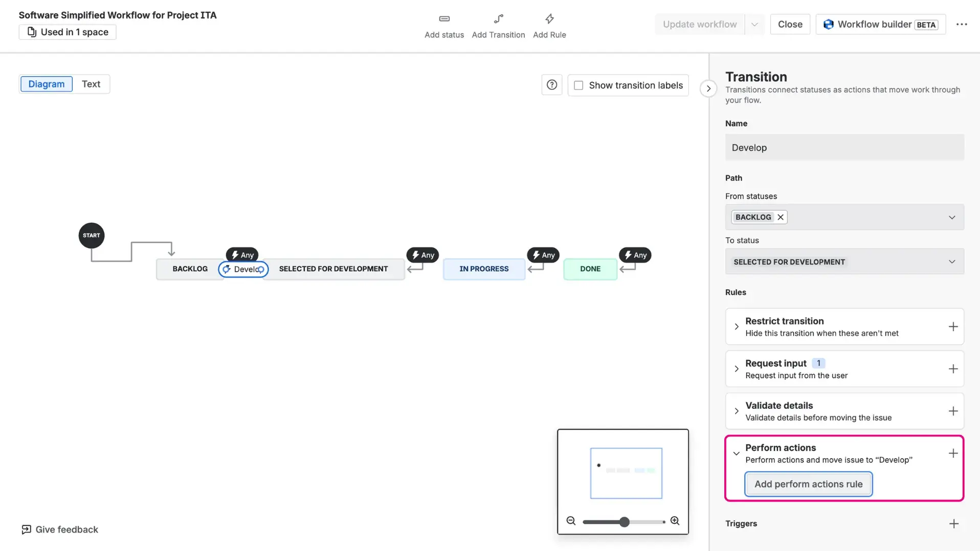
Task: Switch to the Diagram view tab
Action: tap(46, 84)
